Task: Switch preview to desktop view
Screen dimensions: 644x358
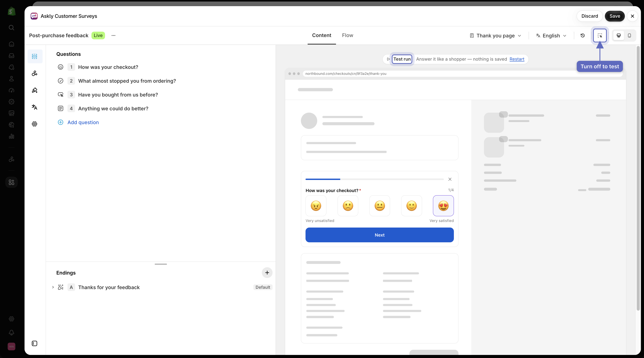Action: click(619, 35)
